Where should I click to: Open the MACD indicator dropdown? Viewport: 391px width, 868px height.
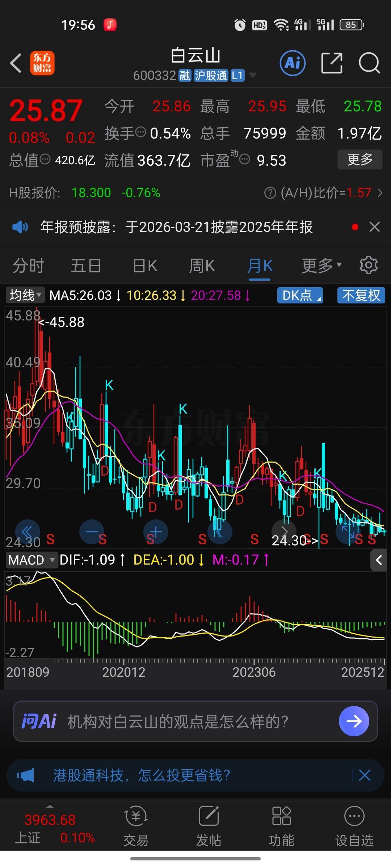32,560
